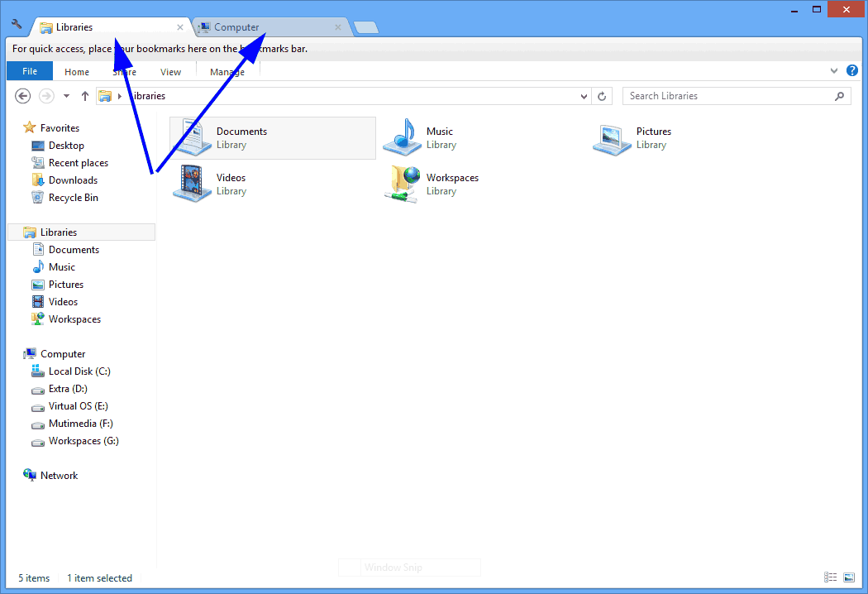Open the recent locations dropdown

(66, 96)
